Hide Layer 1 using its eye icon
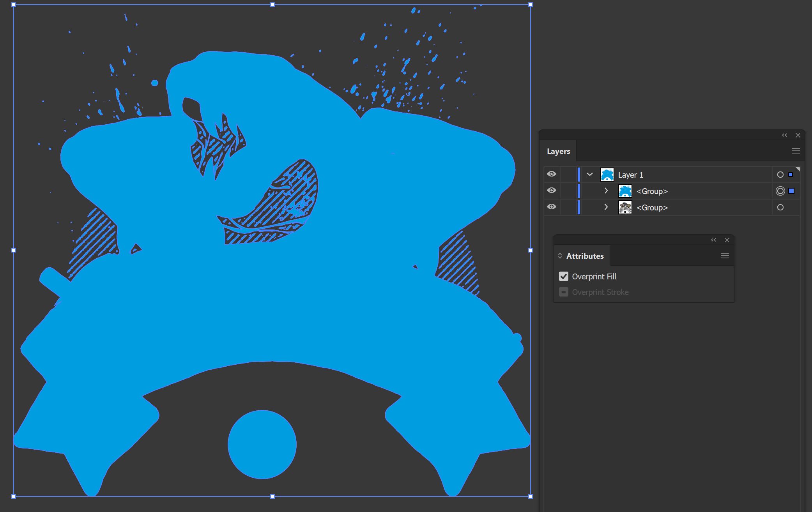Screen dimensions: 812x512 (551, 174)
